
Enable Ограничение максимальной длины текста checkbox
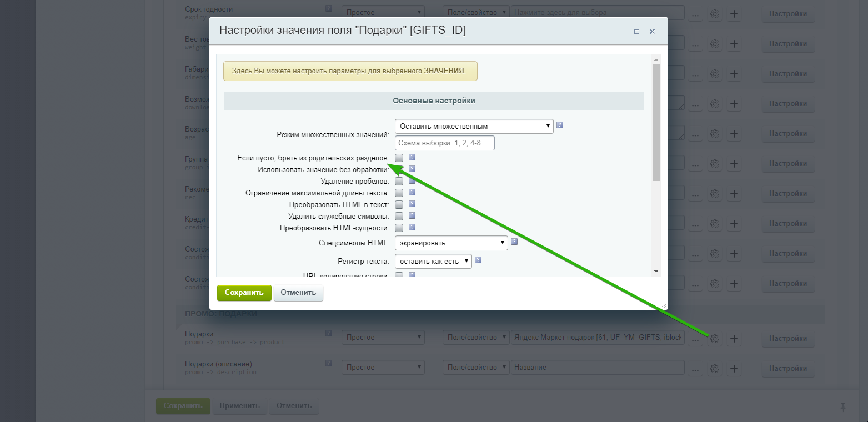pyautogui.click(x=399, y=193)
